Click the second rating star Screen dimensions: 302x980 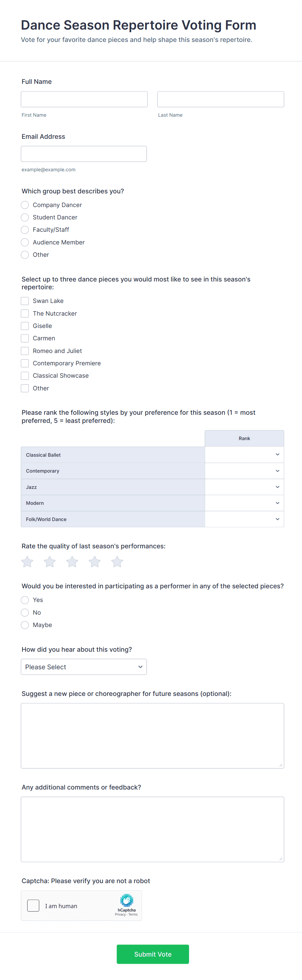click(50, 562)
